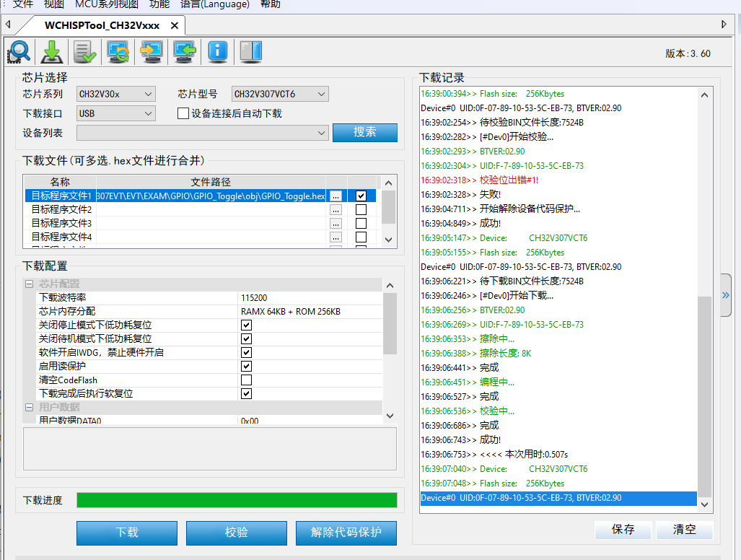Click the monitor with orange arrow icon
741x560 pixels.
[x=151, y=52]
